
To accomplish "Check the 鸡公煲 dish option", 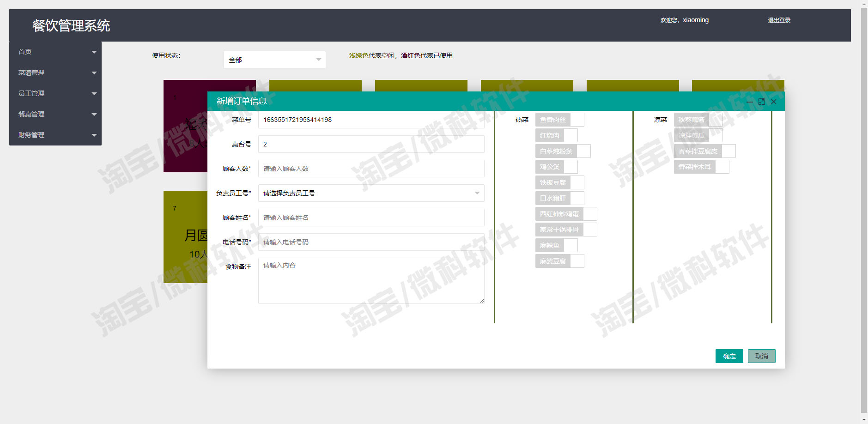I will tap(556, 167).
